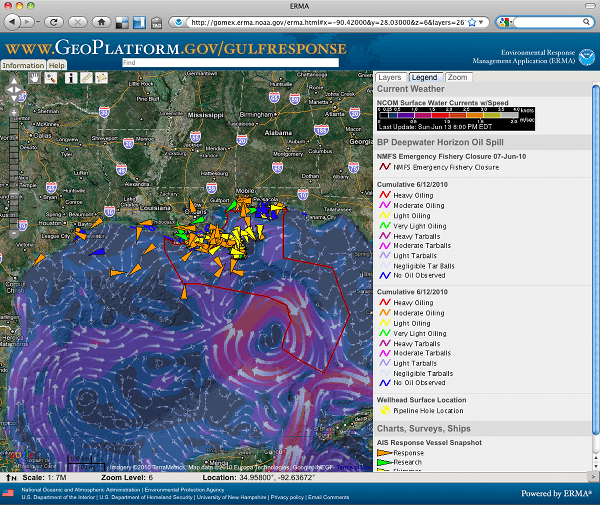
Task: Click the Location coordinates readout
Action: [x=258, y=477]
